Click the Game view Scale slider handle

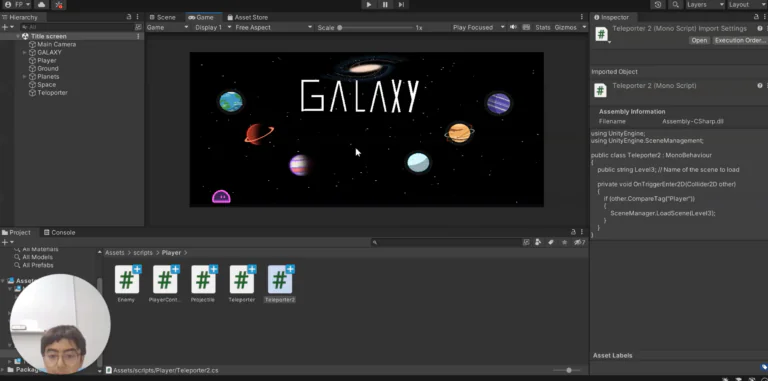click(x=339, y=28)
